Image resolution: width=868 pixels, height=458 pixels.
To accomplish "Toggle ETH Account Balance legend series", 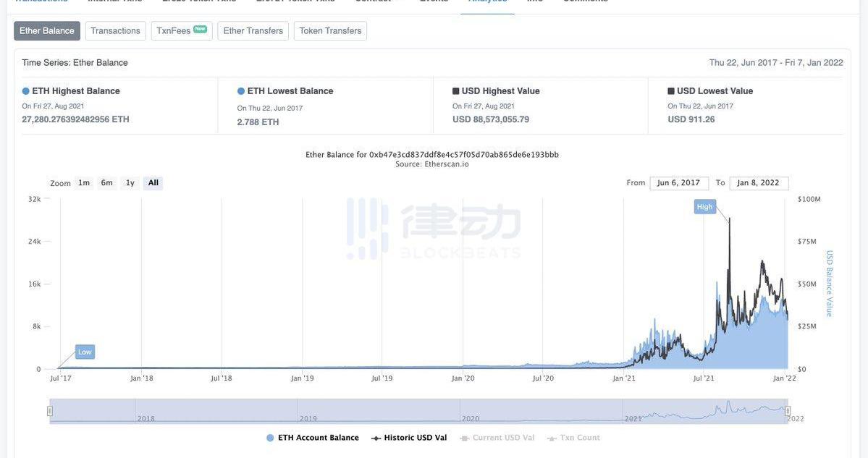I will point(313,438).
